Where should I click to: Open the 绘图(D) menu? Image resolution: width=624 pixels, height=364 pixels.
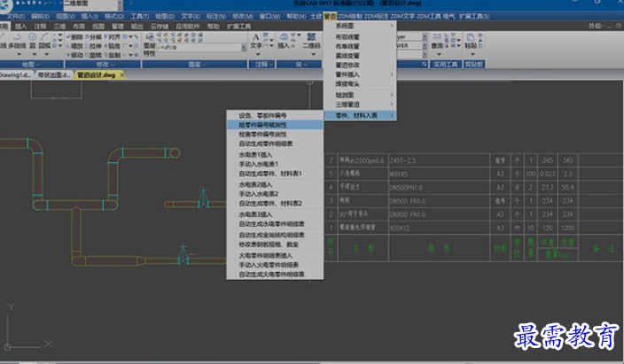pyautogui.click(x=165, y=16)
